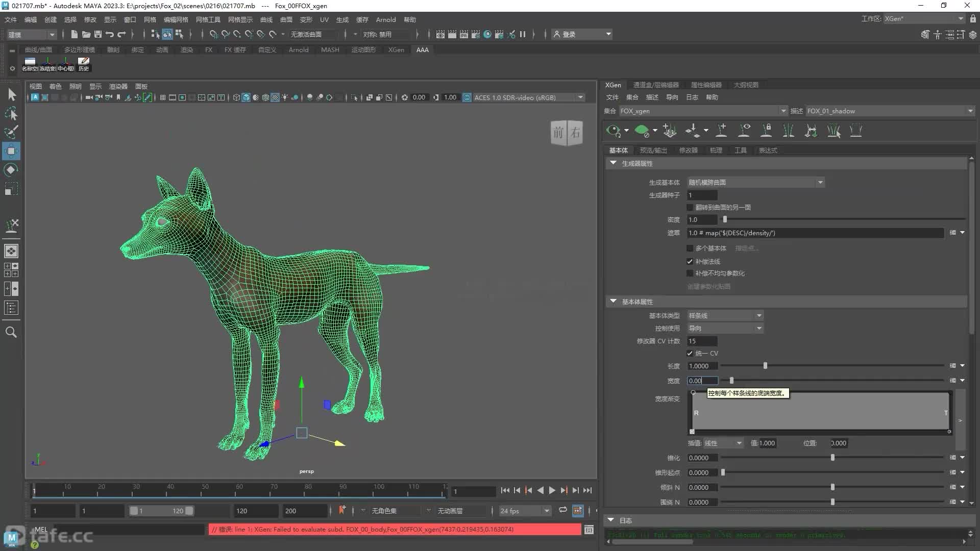The image size is (980, 551).
Task: Click the XGen preview eye icon
Action: pyautogui.click(x=614, y=131)
